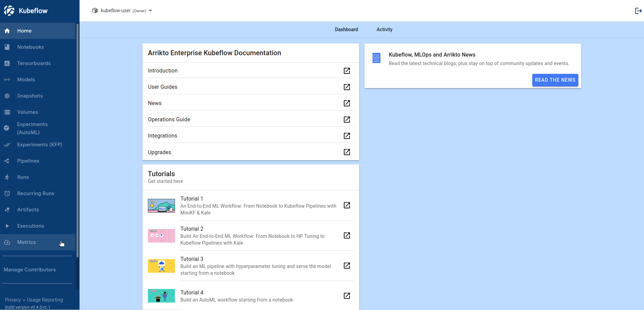Click the Snapshots icon in sidebar
Screen dimensions: 644x310
click(7, 96)
